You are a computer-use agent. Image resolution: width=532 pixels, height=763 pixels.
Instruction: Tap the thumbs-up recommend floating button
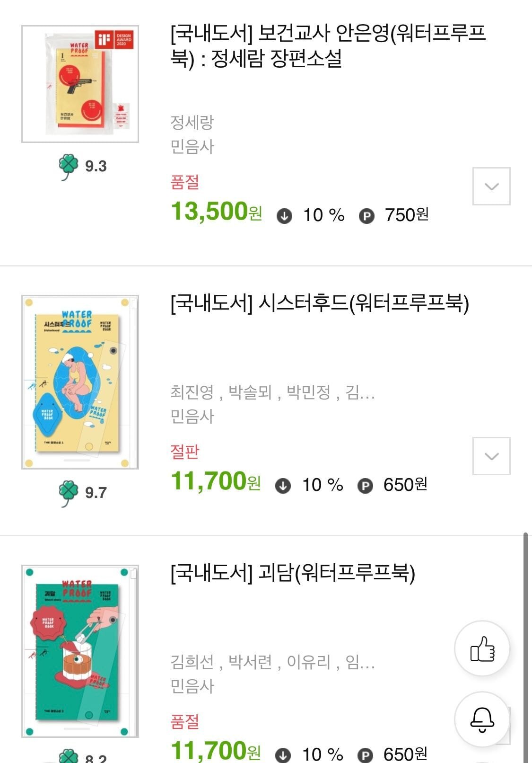[482, 648]
